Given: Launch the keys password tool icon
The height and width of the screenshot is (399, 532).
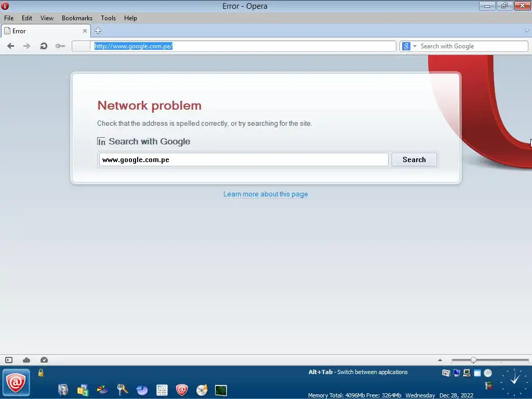Looking at the screenshot, I should [x=122, y=390].
